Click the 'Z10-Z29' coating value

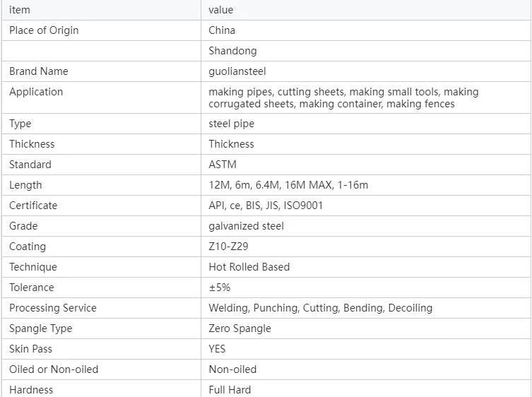[x=228, y=247]
